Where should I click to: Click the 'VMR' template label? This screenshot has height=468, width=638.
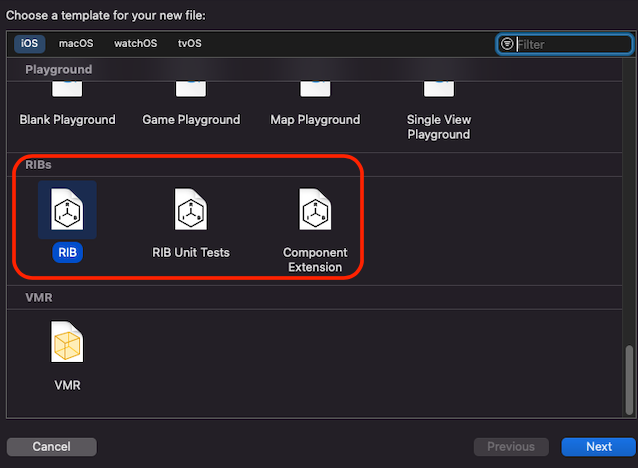tap(68, 385)
